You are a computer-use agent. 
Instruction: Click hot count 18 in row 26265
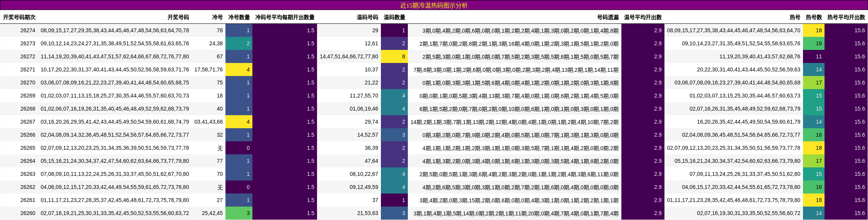[814, 148]
